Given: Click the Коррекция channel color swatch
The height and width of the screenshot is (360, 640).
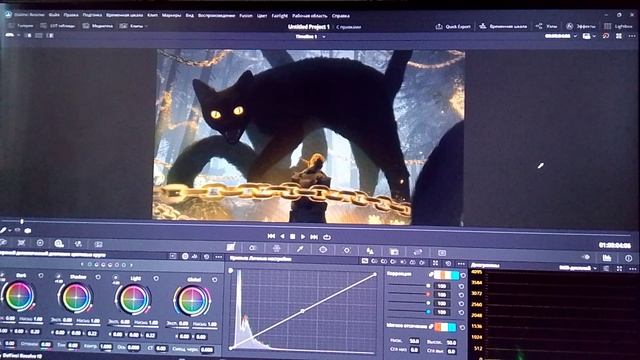Looking at the screenshot, I should pyautogui.click(x=446, y=276).
